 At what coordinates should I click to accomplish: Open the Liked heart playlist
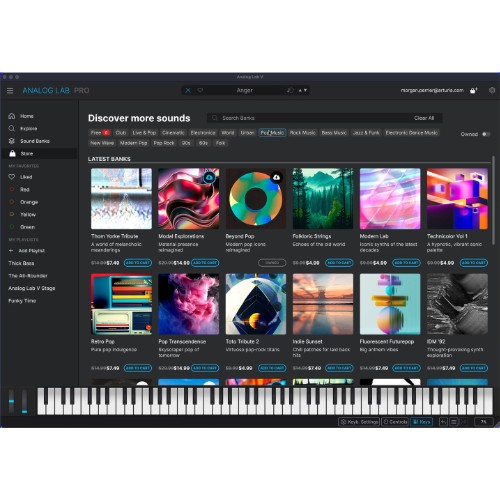[12, 177]
